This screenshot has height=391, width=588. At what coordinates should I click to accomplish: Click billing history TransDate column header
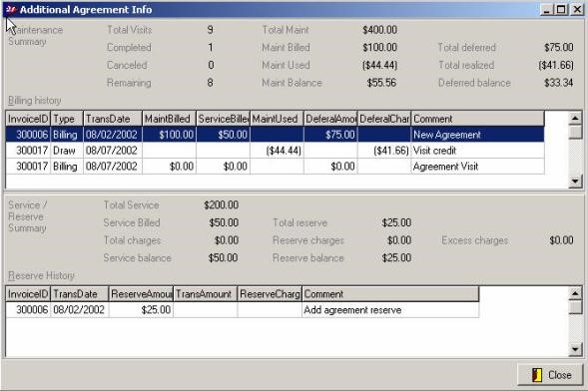113,119
